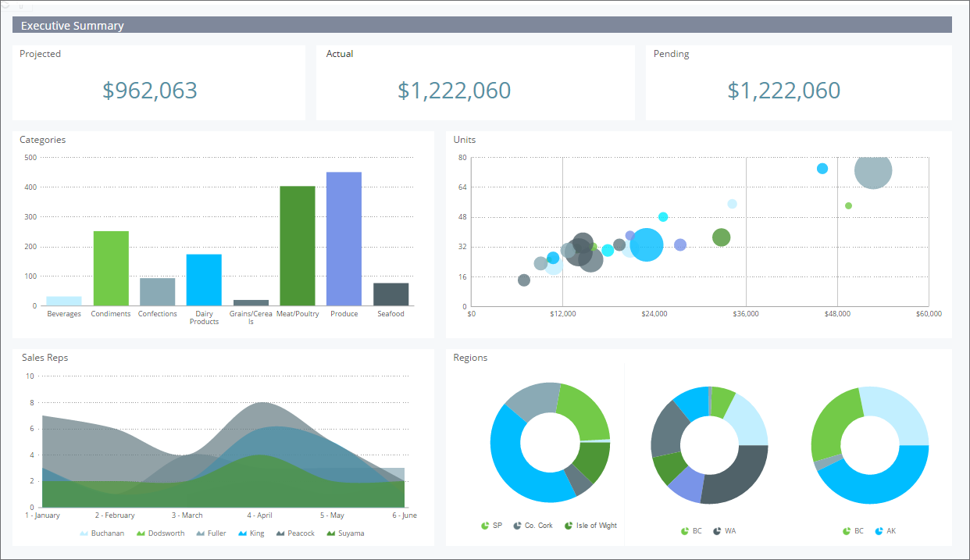This screenshot has width=970, height=560.
Task: Toggle the King series legend icon
Action: point(242,533)
